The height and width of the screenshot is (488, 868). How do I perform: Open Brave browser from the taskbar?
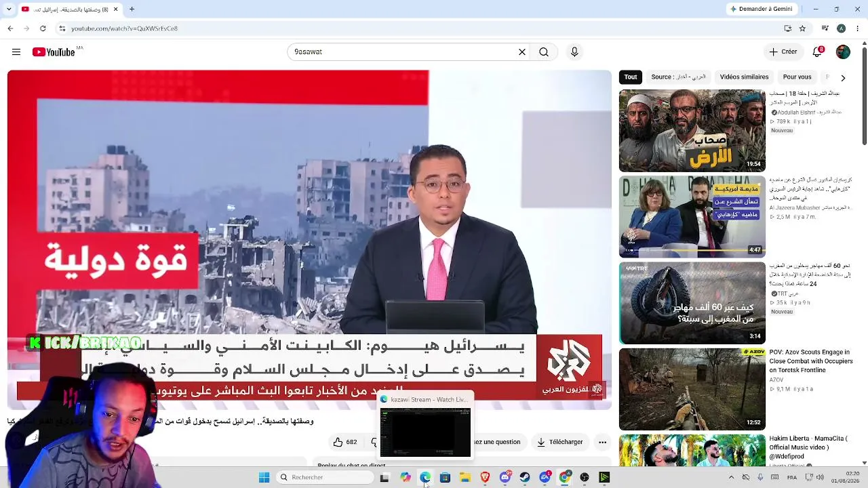pyautogui.click(x=485, y=477)
